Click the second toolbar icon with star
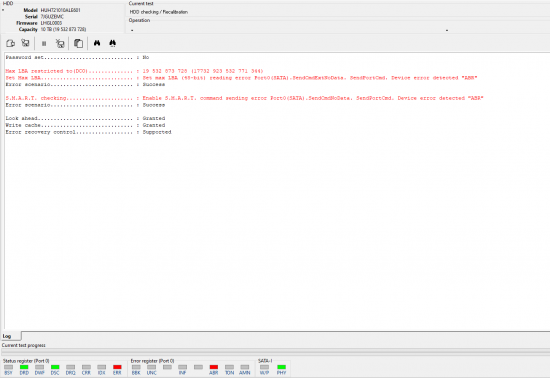 [x=25, y=43]
